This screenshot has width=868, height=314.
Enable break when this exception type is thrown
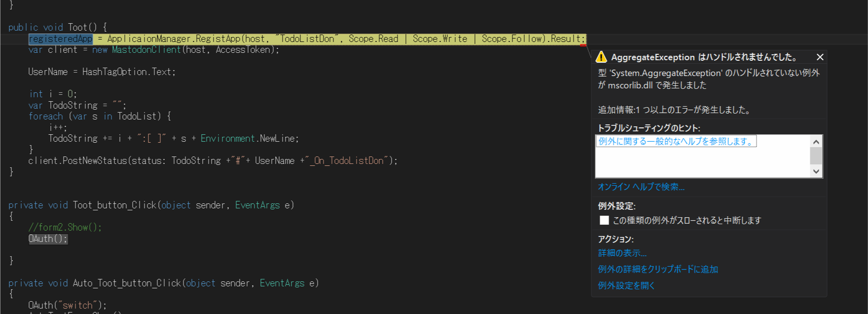pos(604,220)
